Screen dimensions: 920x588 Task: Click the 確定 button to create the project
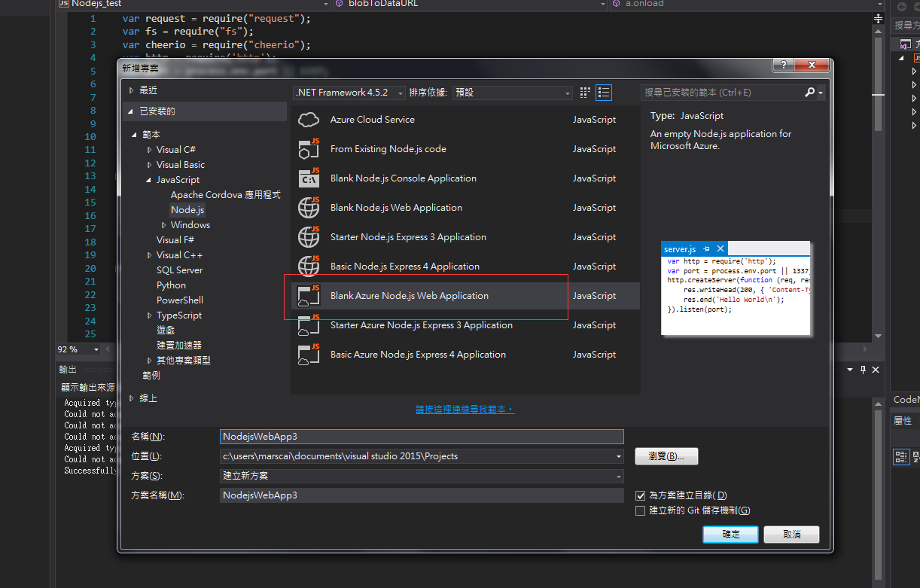click(x=730, y=535)
